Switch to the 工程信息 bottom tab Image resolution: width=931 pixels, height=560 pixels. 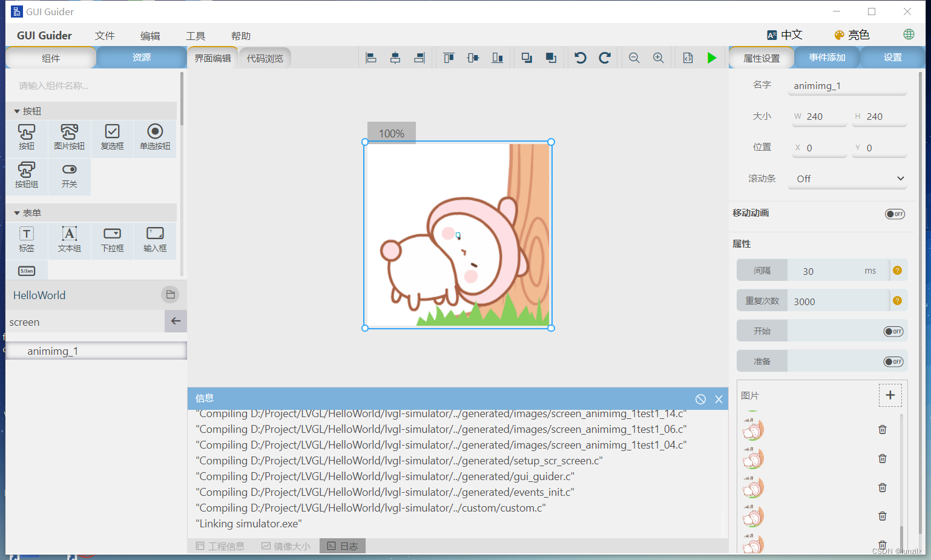(x=220, y=546)
